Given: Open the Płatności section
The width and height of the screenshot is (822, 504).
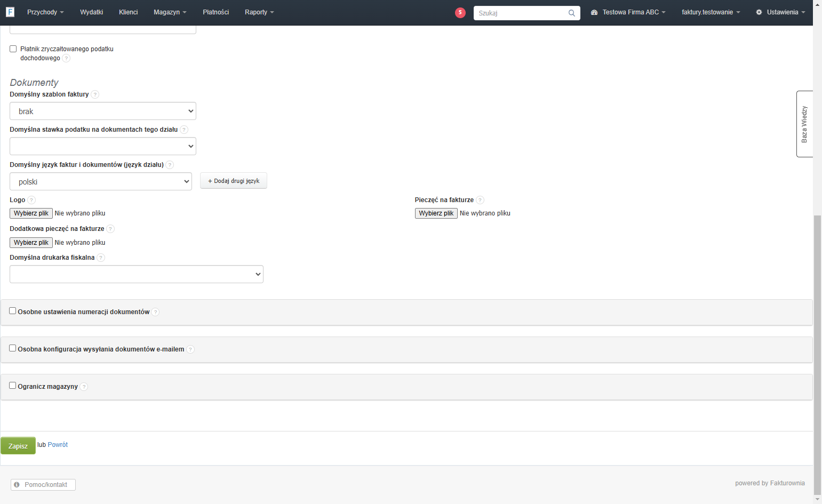Looking at the screenshot, I should [216, 12].
